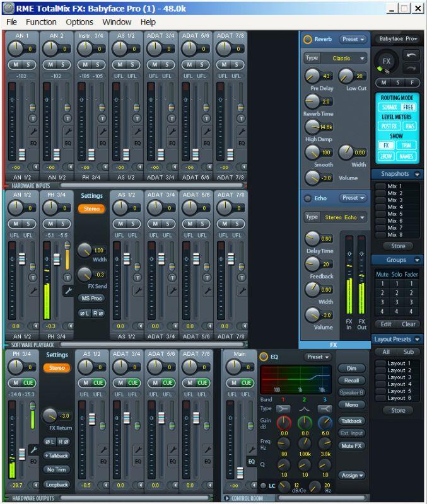This screenshot has height=504, width=427.
Task: Toggle MS Proc on PH 3/4 playback
Action: tap(91, 298)
